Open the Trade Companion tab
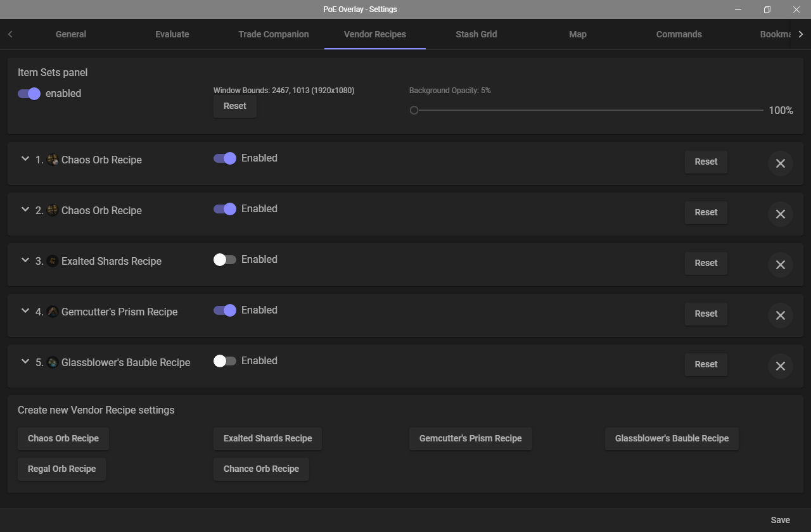The height and width of the screenshot is (532, 811). [x=274, y=34]
